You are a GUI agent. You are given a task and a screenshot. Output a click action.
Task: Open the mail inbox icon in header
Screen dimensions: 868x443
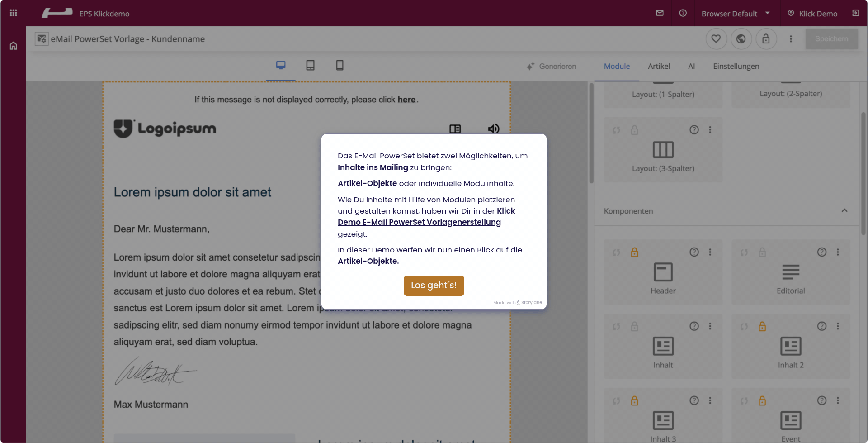pyautogui.click(x=660, y=13)
